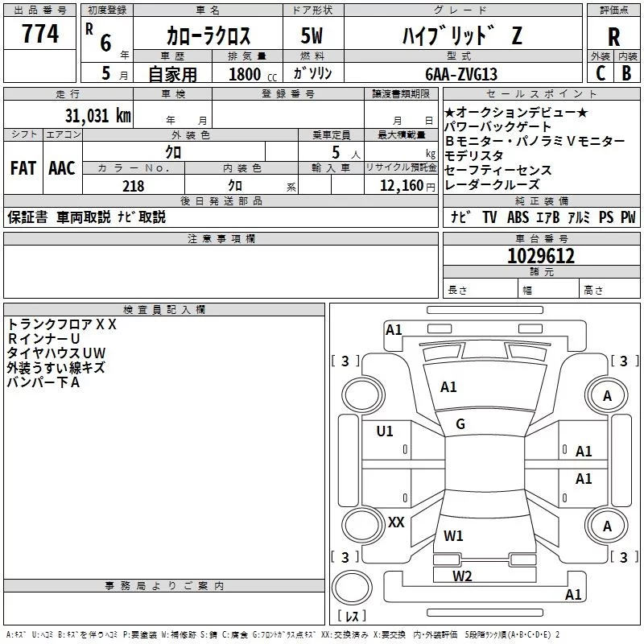Click レーダークルーズ sales point
Viewport: 644px width, 644px height.
click(x=492, y=184)
